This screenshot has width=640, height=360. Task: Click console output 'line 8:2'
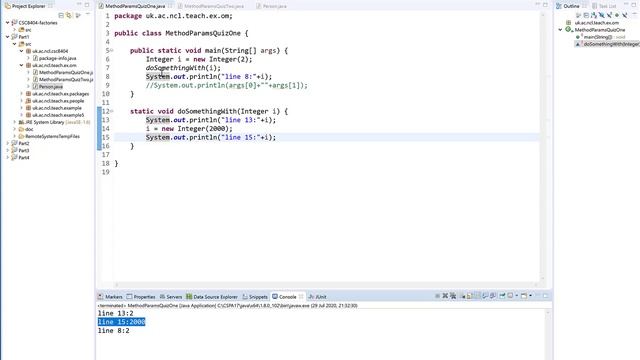tap(113, 331)
